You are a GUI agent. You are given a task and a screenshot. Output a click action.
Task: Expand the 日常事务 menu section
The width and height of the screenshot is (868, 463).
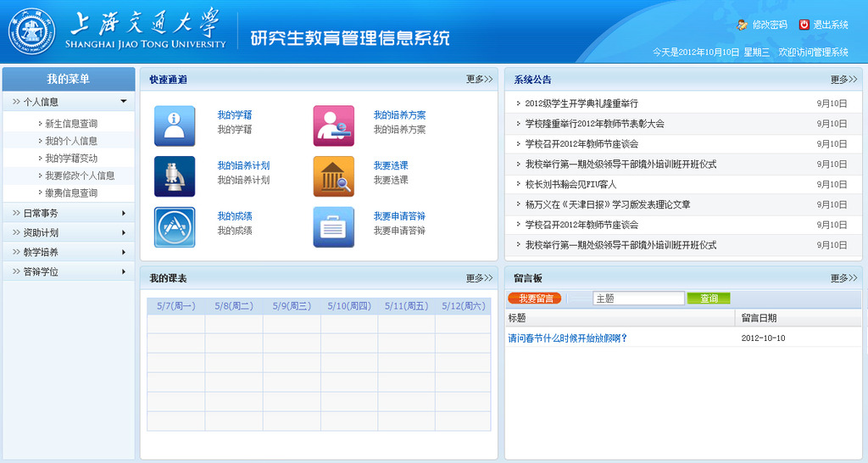69,213
